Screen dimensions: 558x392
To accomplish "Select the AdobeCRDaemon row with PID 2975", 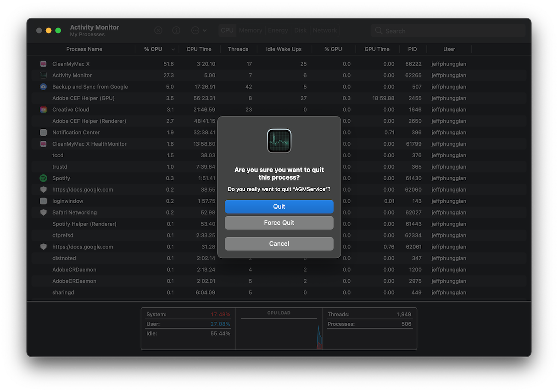I will click(x=279, y=281).
